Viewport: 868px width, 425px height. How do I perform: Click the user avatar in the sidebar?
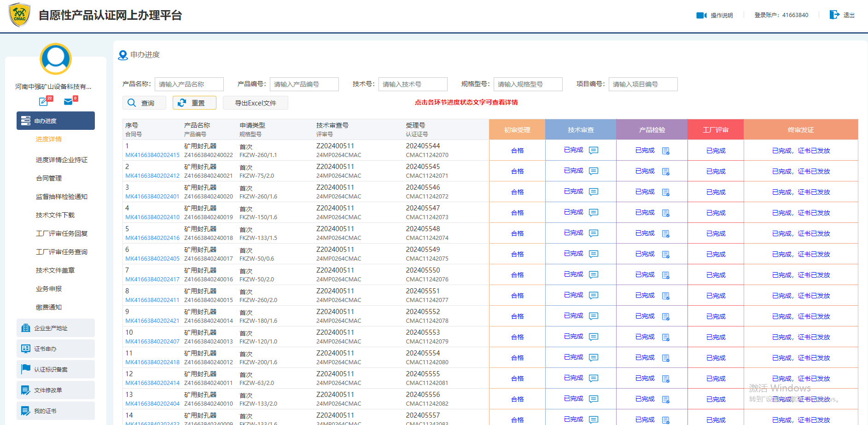[x=56, y=59]
